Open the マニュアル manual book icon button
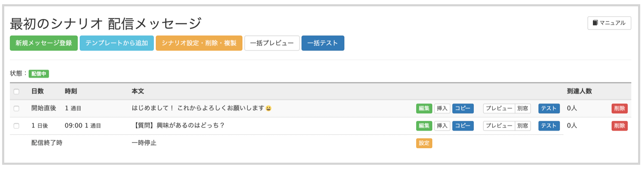 [609, 23]
